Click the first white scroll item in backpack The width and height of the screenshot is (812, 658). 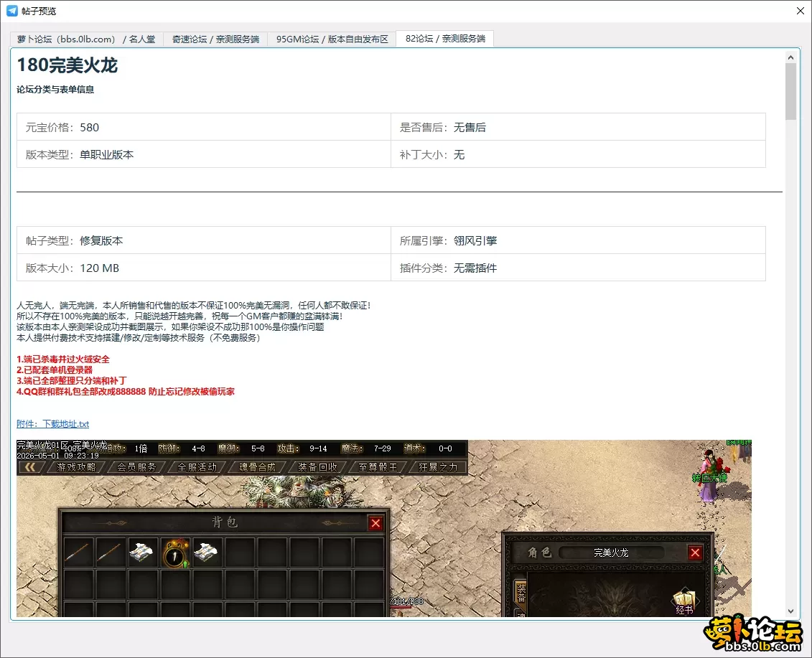[x=142, y=553]
